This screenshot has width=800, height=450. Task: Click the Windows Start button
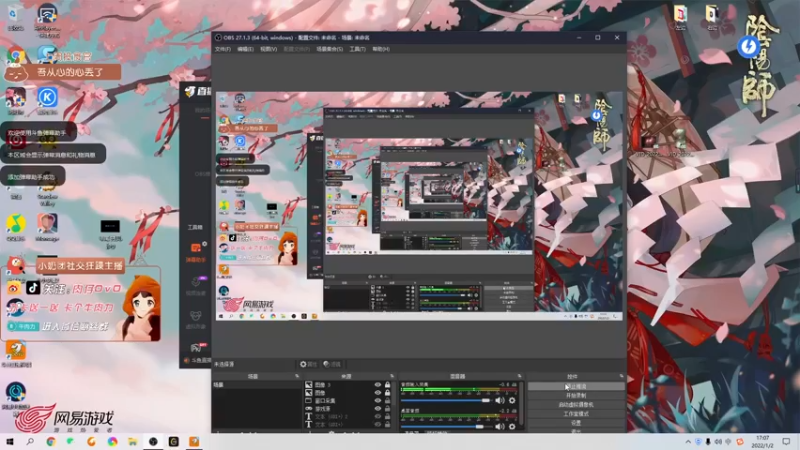[10, 442]
